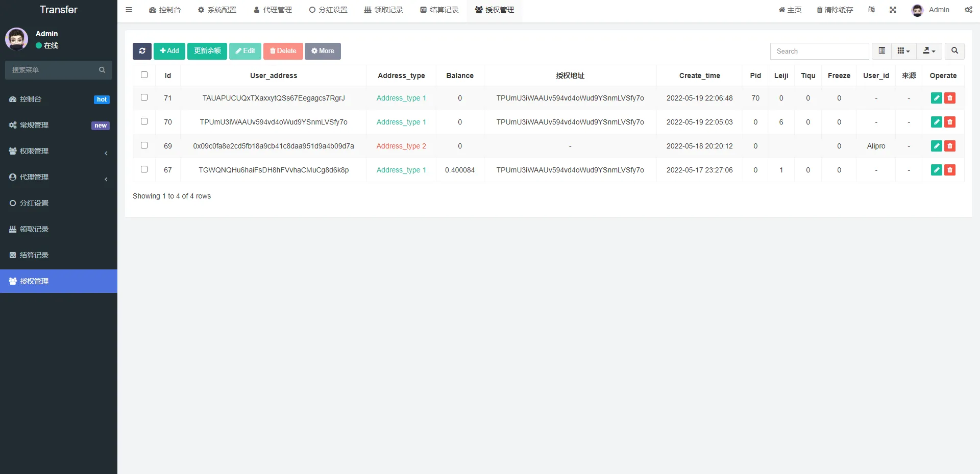Open the export dropdown near Search
Screen dimensions: 980x474
point(928,51)
